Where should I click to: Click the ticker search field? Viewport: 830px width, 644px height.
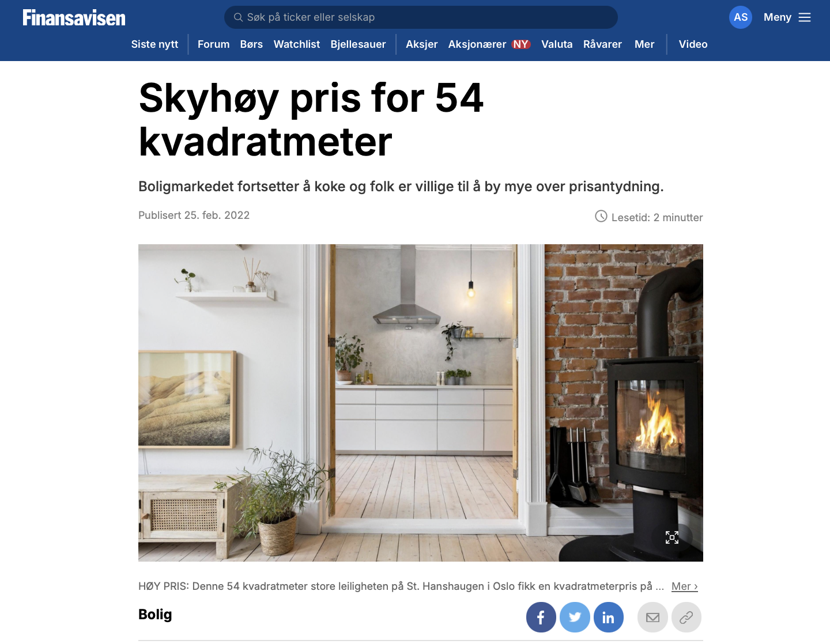point(421,17)
